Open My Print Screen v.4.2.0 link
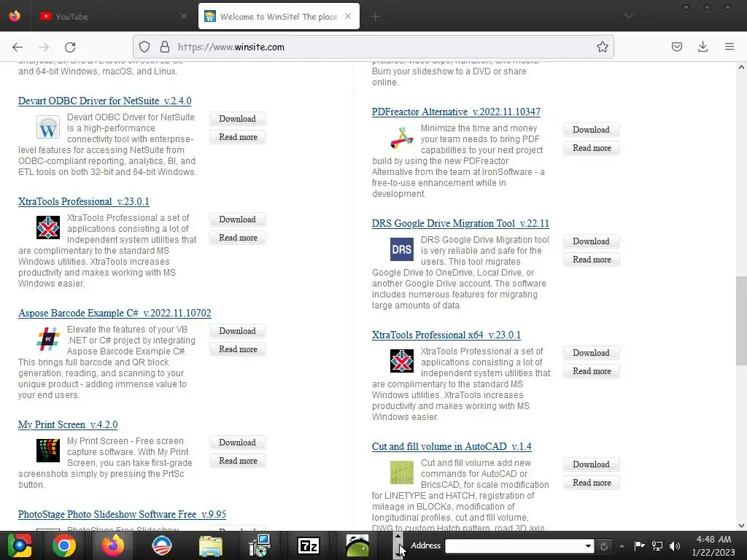 (68, 424)
